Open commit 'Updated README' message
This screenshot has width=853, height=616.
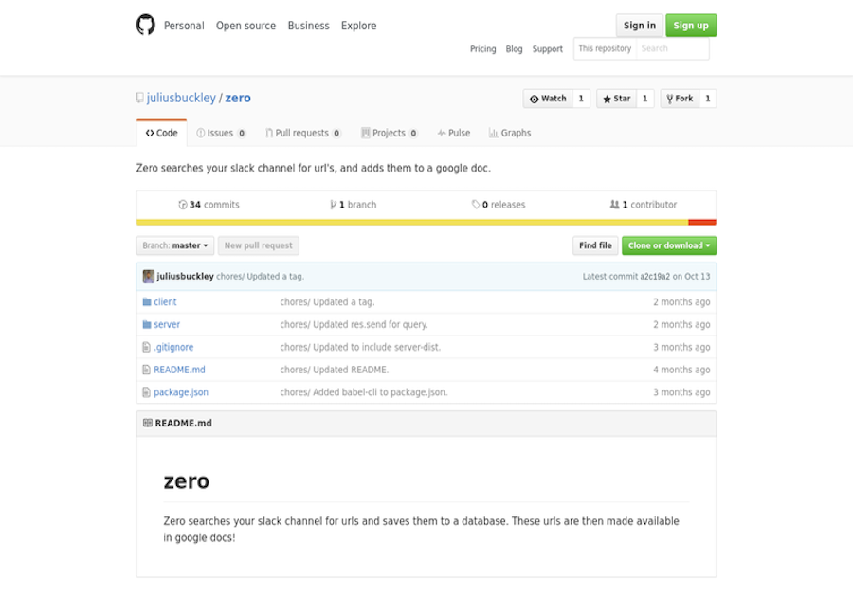[x=335, y=370]
